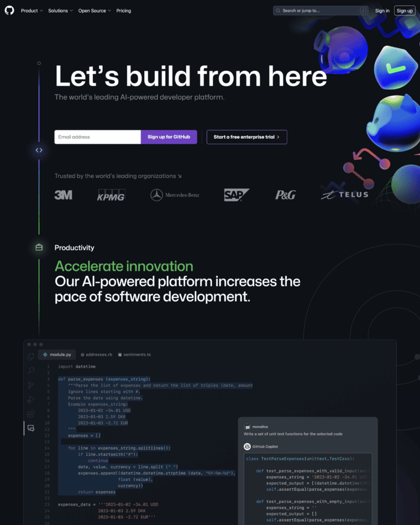Click 'The world's leading AI-powered developer platform' subtitle
This screenshot has width=420, height=525.
point(140,97)
